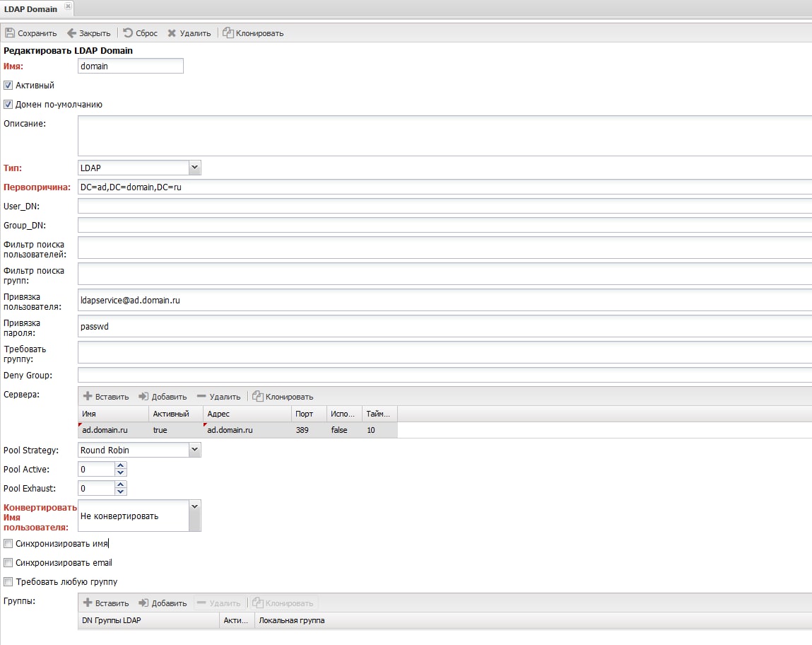The image size is (812, 645).
Task: Click the false cell in server row
Action: (x=344, y=430)
